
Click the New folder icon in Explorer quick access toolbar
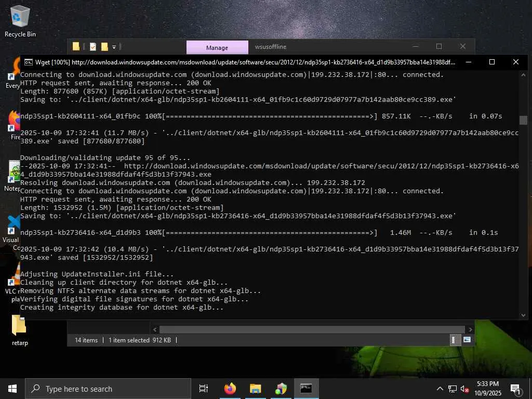point(104,47)
